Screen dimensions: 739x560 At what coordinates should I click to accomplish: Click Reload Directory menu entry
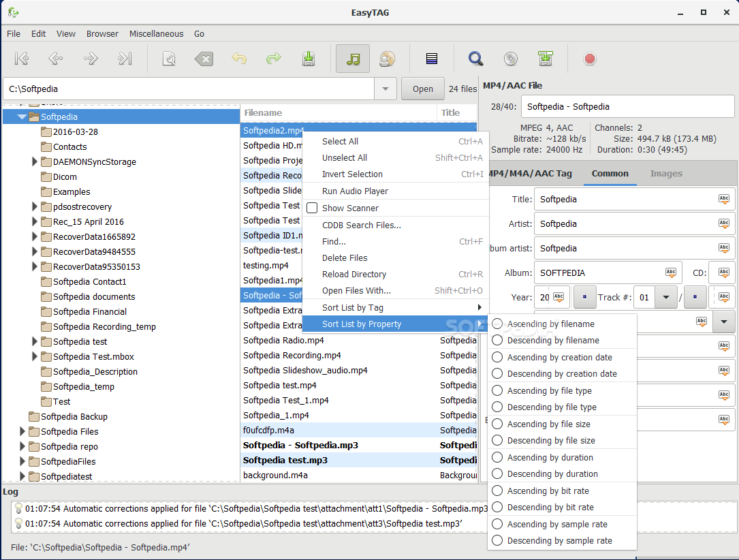point(396,275)
